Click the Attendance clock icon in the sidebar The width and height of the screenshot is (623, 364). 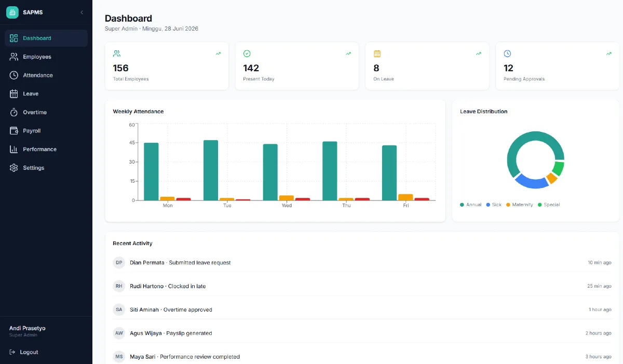coord(14,75)
